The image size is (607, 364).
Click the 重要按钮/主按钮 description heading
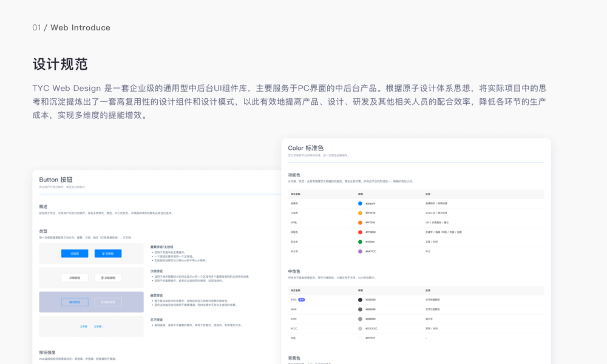pos(162,247)
